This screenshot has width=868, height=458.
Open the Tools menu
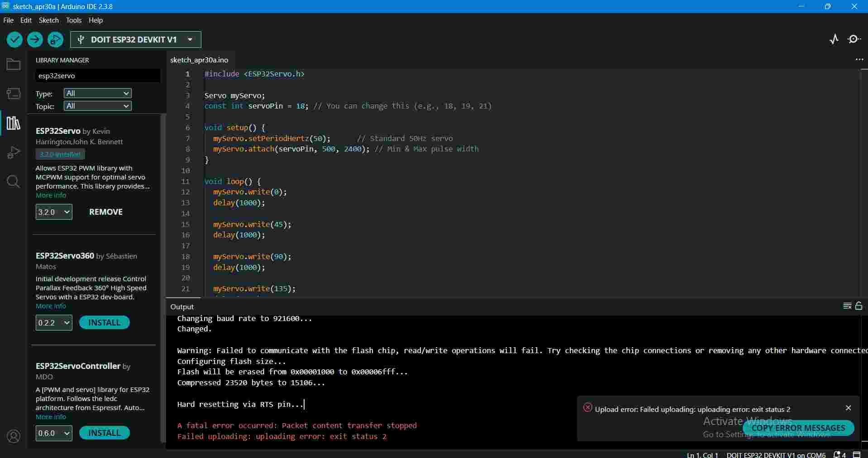tap(73, 20)
